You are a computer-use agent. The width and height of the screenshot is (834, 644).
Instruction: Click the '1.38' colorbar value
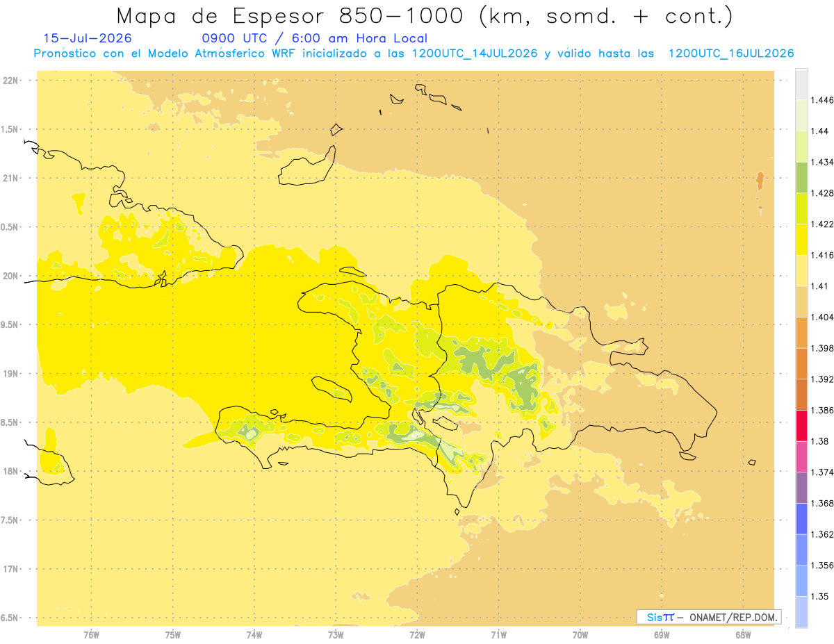(x=821, y=441)
